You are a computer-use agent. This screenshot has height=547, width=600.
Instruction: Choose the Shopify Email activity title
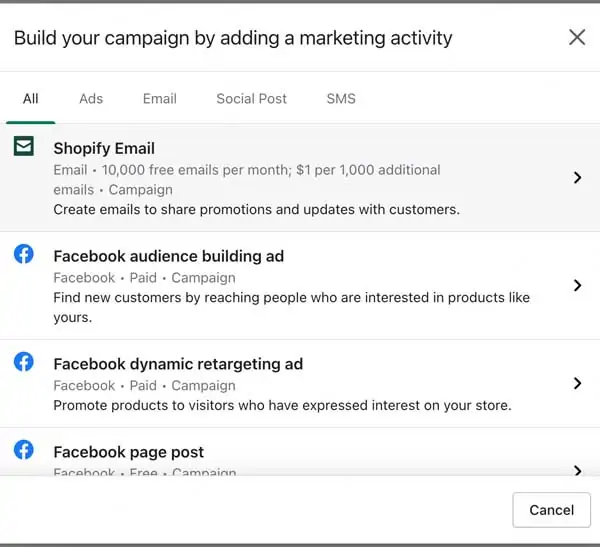point(104,149)
